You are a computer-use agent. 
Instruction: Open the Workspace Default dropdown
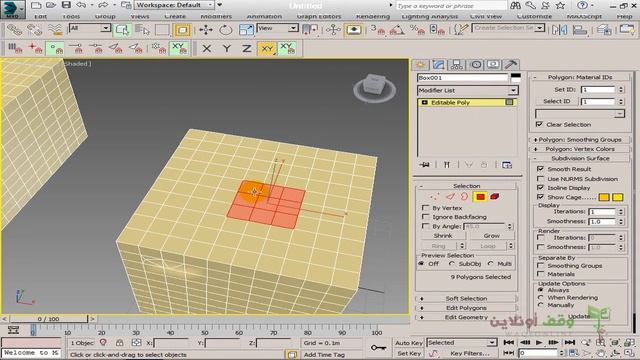point(175,5)
